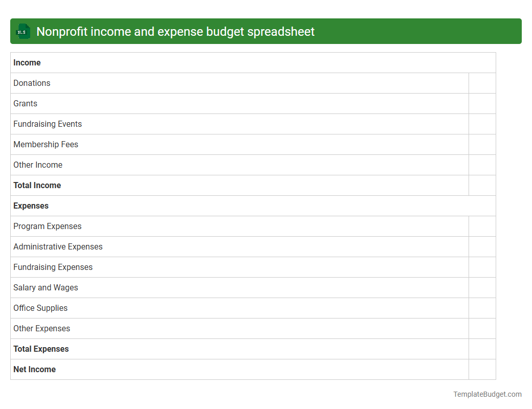The image size is (532, 409).
Task: Click the Grants row label
Action: 25,103
